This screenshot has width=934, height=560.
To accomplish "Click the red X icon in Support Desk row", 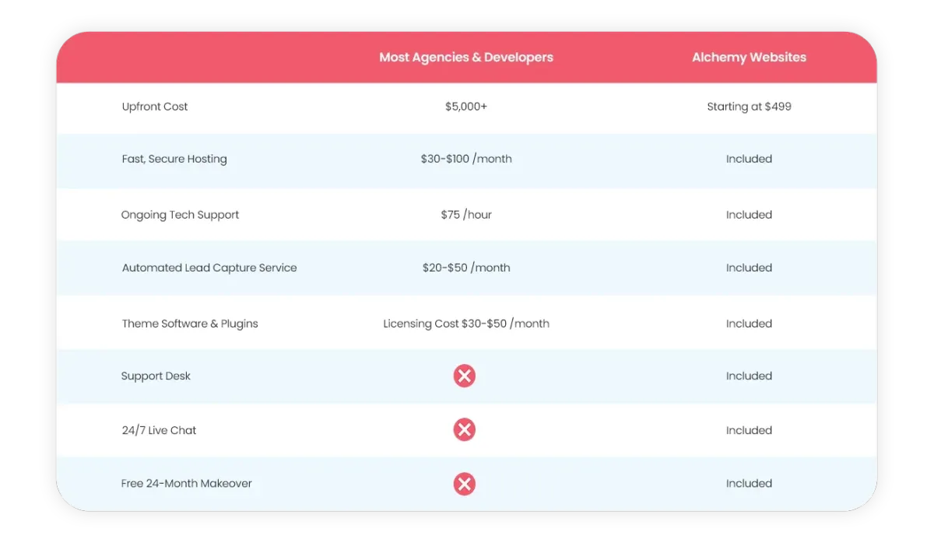I will [465, 376].
